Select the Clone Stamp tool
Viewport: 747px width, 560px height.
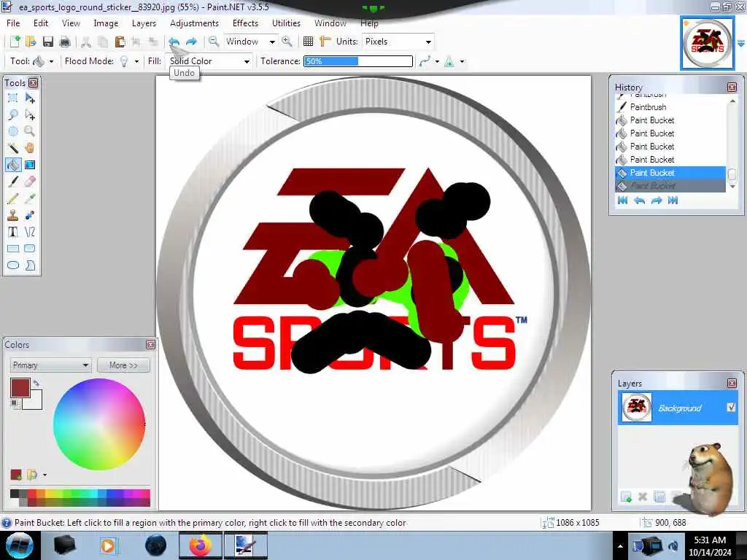pyautogui.click(x=13, y=215)
